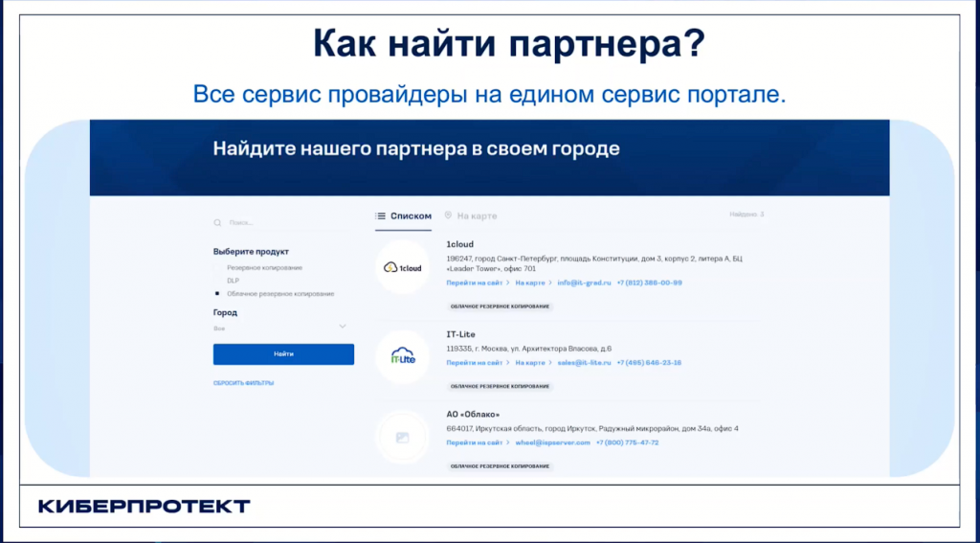Select the DLP product option

point(233,281)
